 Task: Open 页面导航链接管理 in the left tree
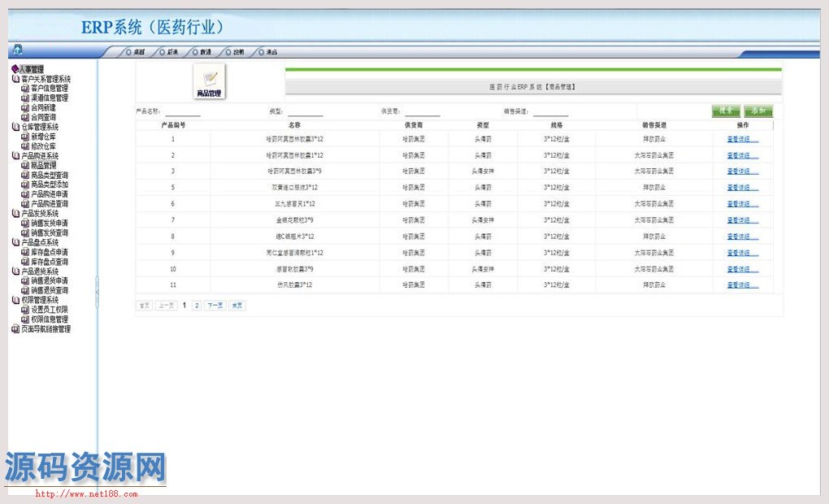pyautogui.click(x=46, y=329)
